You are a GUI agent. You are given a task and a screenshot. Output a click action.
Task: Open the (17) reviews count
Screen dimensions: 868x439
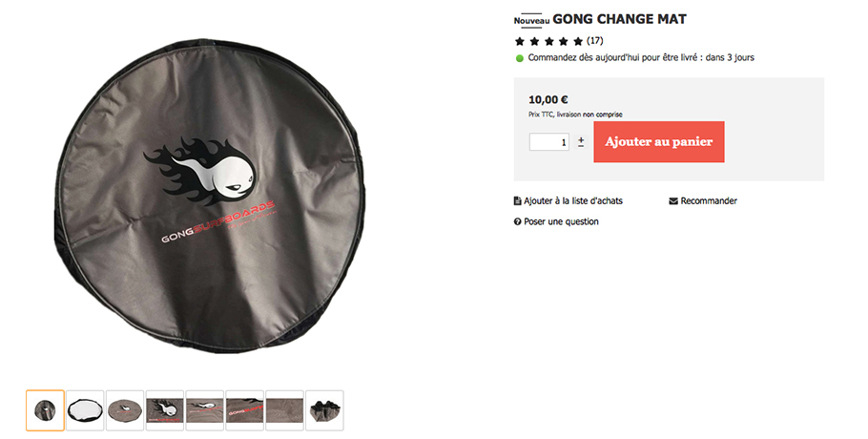pyautogui.click(x=594, y=41)
